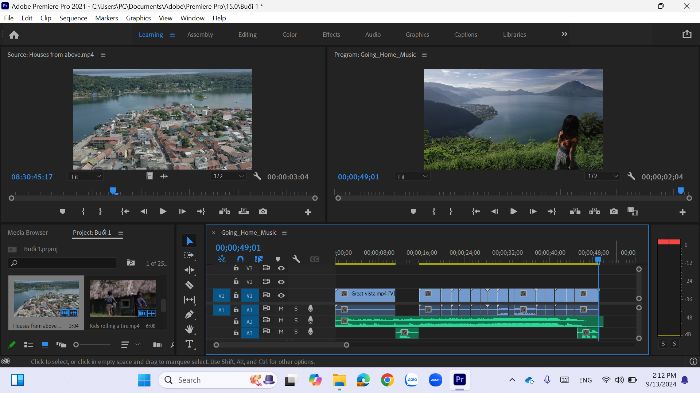Mark Out point in the Source monitor

click(x=100, y=212)
